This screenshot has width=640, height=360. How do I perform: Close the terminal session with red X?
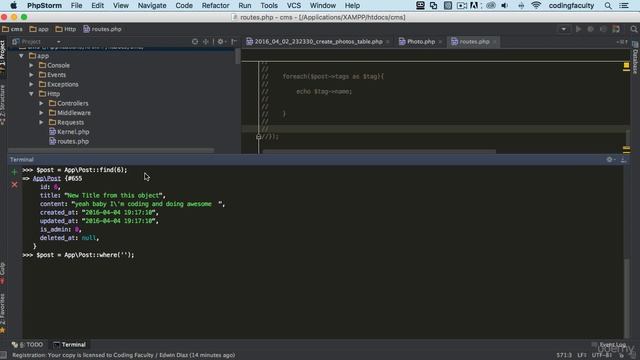pyautogui.click(x=14, y=185)
